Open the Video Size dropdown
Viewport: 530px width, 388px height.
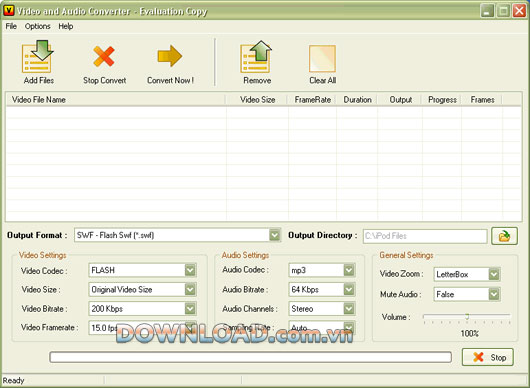pyautogui.click(x=190, y=289)
